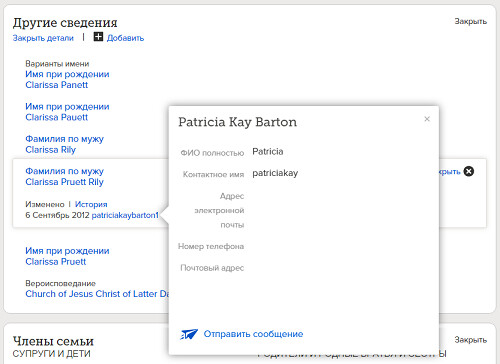Screen dimensions: 500x364
Task: Click the Почтовый адрес label
Action: tap(212, 268)
